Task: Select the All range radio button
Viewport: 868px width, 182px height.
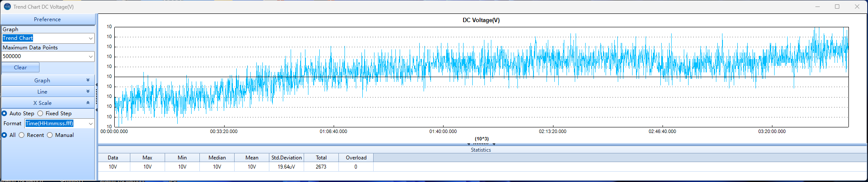Action: (4, 135)
